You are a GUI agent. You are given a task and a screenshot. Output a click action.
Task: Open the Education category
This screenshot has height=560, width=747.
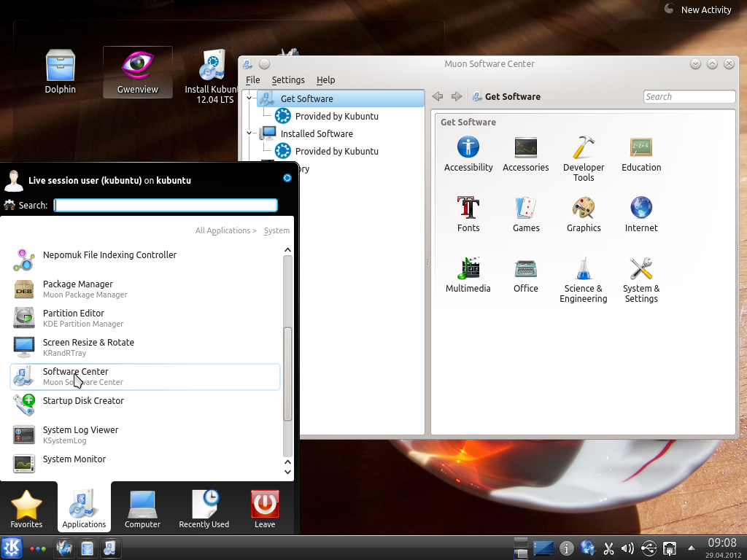click(641, 154)
